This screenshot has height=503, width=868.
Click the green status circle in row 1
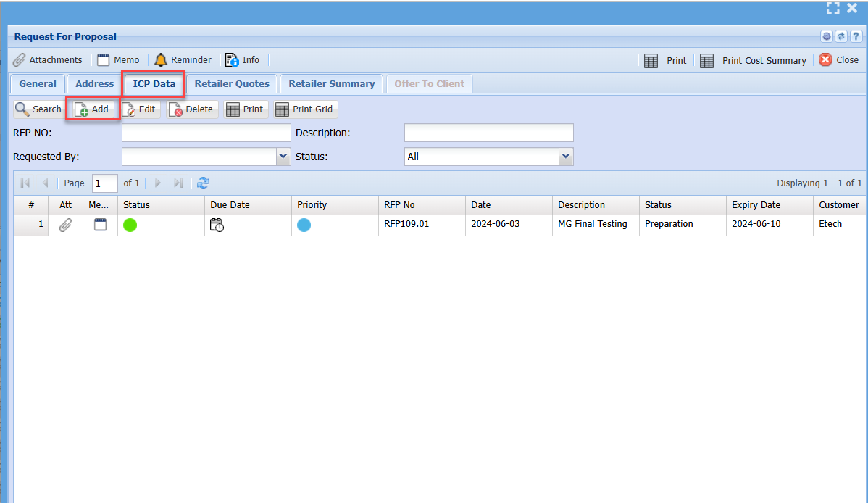[x=130, y=225]
